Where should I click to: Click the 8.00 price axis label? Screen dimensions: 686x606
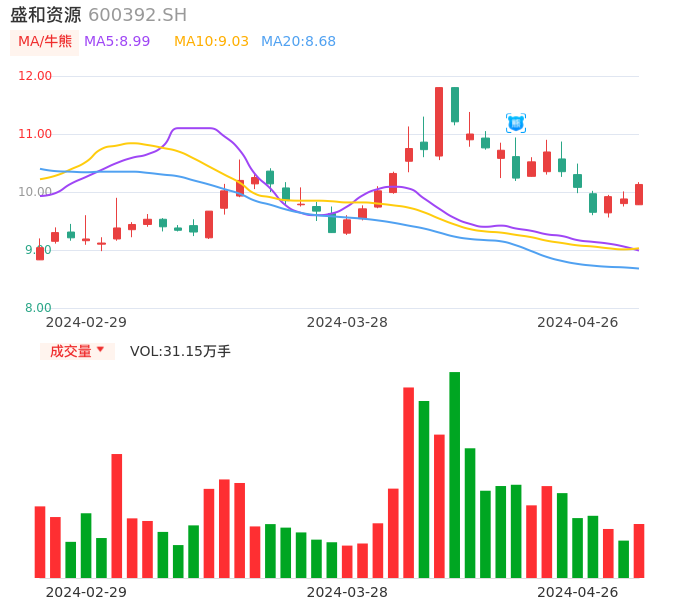tap(38, 308)
